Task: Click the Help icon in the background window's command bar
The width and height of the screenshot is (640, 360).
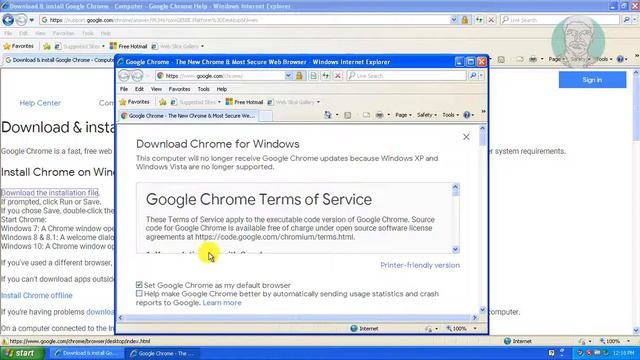Action: click(620, 59)
